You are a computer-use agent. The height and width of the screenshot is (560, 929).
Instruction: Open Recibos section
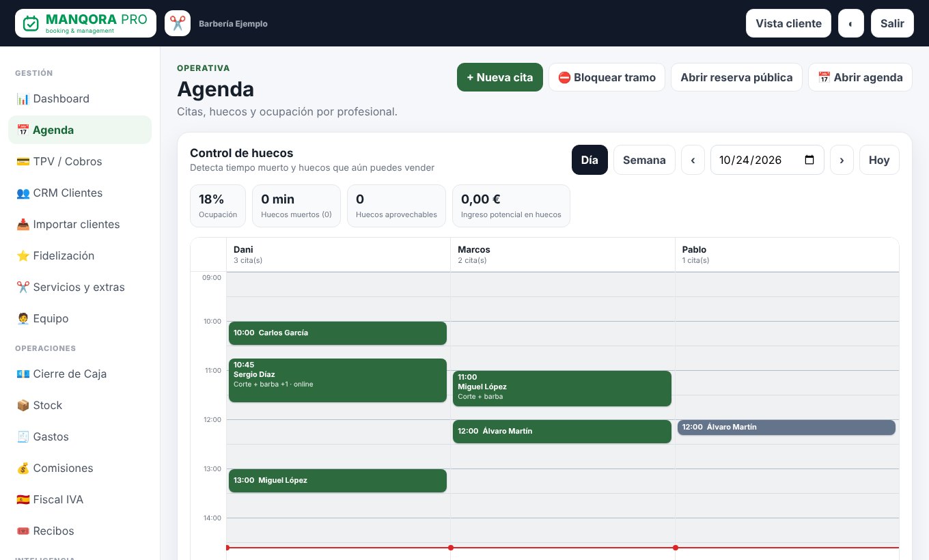pyautogui.click(x=80, y=531)
